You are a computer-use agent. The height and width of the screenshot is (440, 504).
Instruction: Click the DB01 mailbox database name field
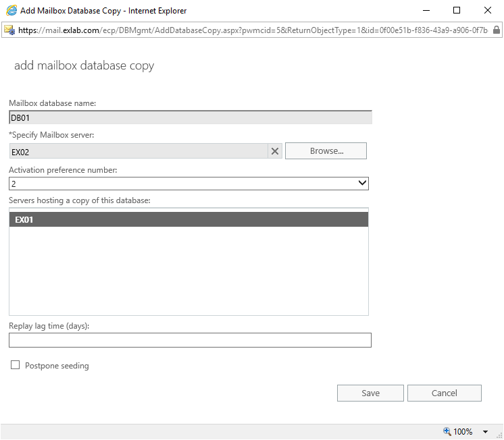pos(191,117)
